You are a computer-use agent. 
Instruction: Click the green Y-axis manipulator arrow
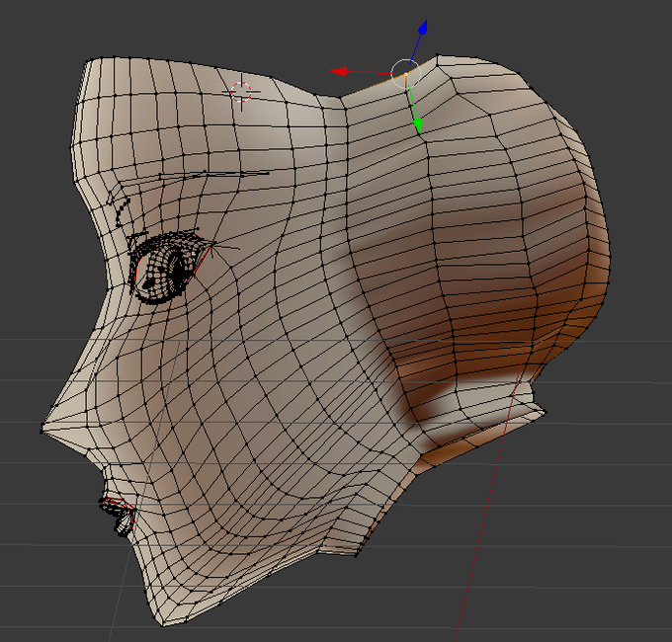(x=417, y=125)
